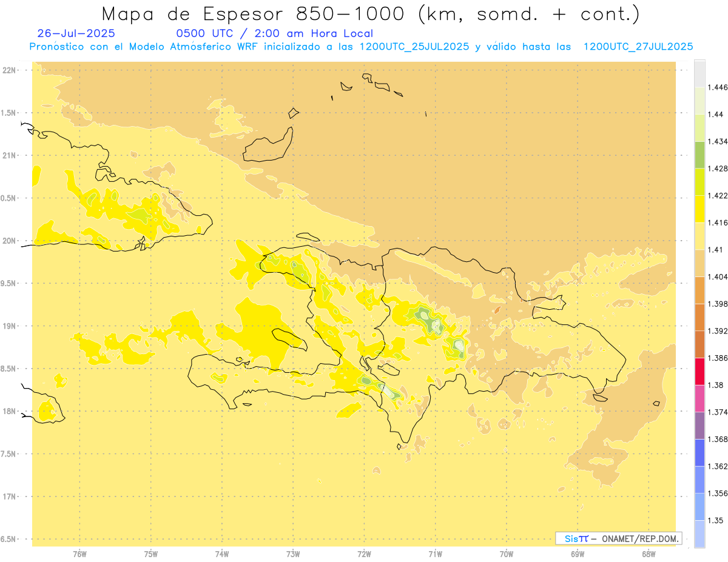Click the '9.5N' latitude tick label
The width and height of the screenshot is (728, 562).
click(7, 283)
